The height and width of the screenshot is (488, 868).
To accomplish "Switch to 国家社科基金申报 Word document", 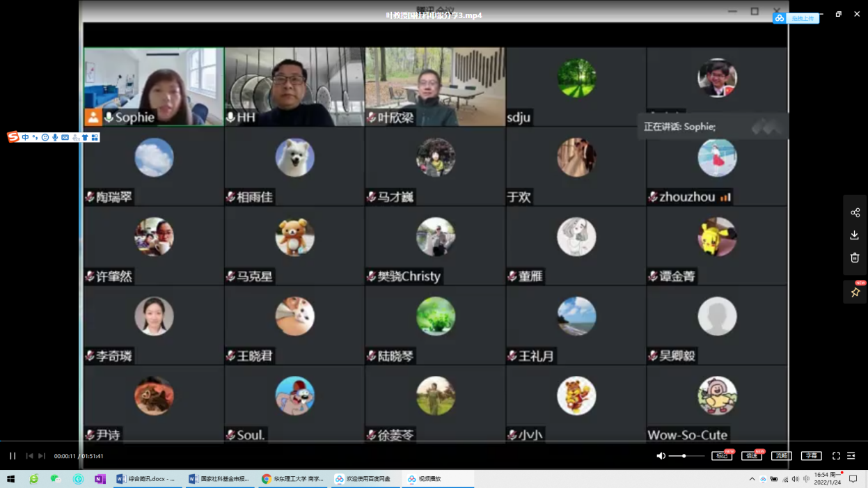I will tap(220, 479).
